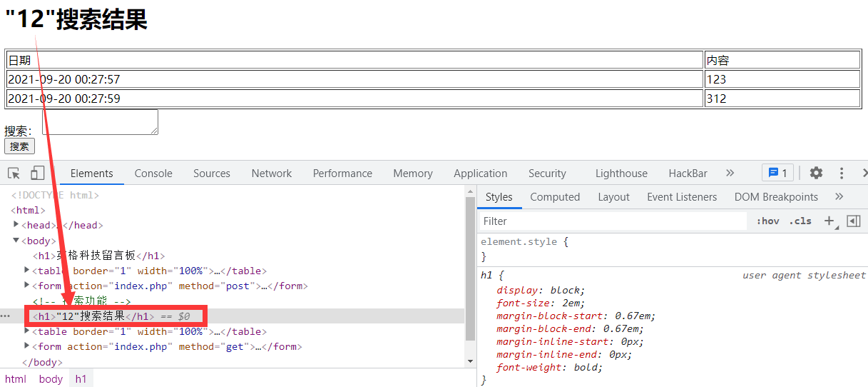The height and width of the screenshot is (387, 868).
Task: Toggle the computed styles sidebar icon
Action: [853, 221]
